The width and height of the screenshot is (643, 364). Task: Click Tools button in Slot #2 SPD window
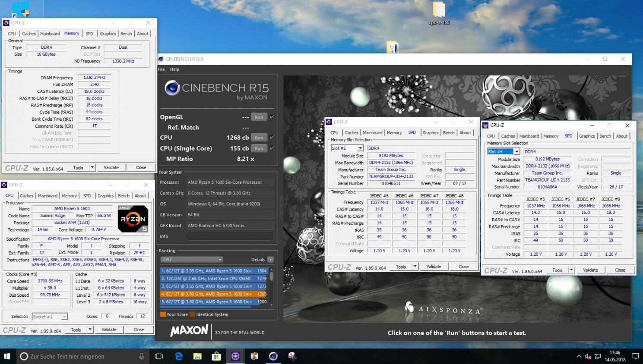pyautogui.click(x=401, y=267)
